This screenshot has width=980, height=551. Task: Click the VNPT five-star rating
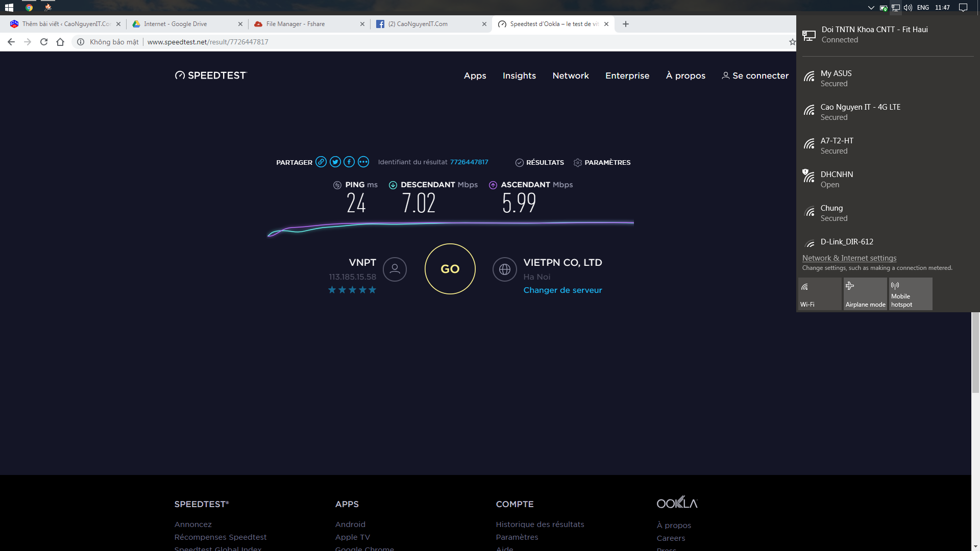click(352, 290)
